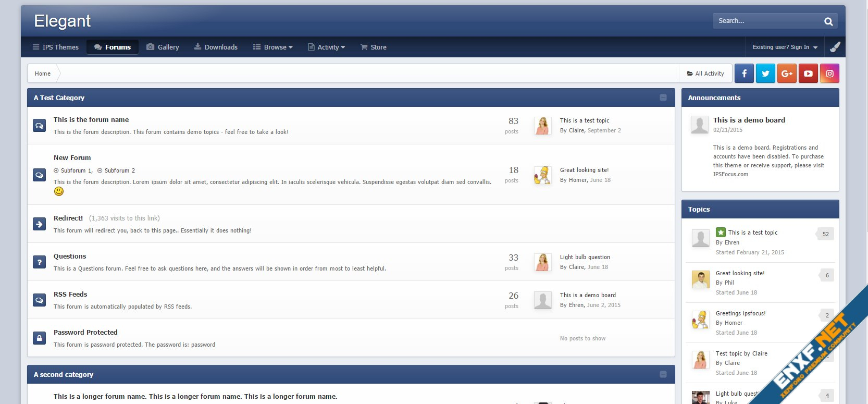
Task: Open the Facebook social icon
Action: [x=744, y=74]
